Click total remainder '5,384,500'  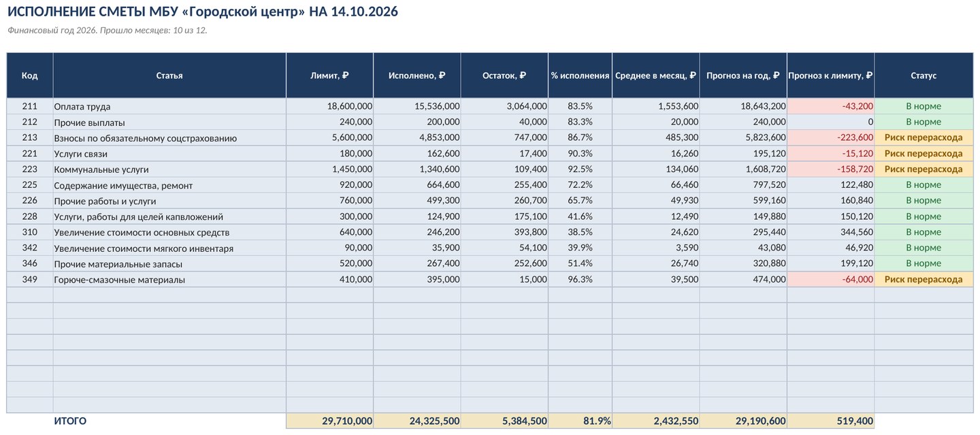[x=504, y=421]
